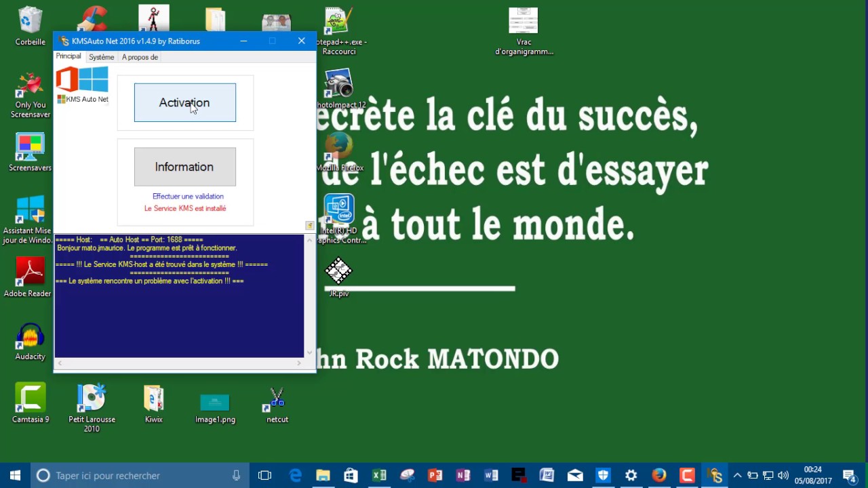The width and height of the screenshot is (868, 488).
Task: Open Word from the taskbar
Action: coord(491,476)
